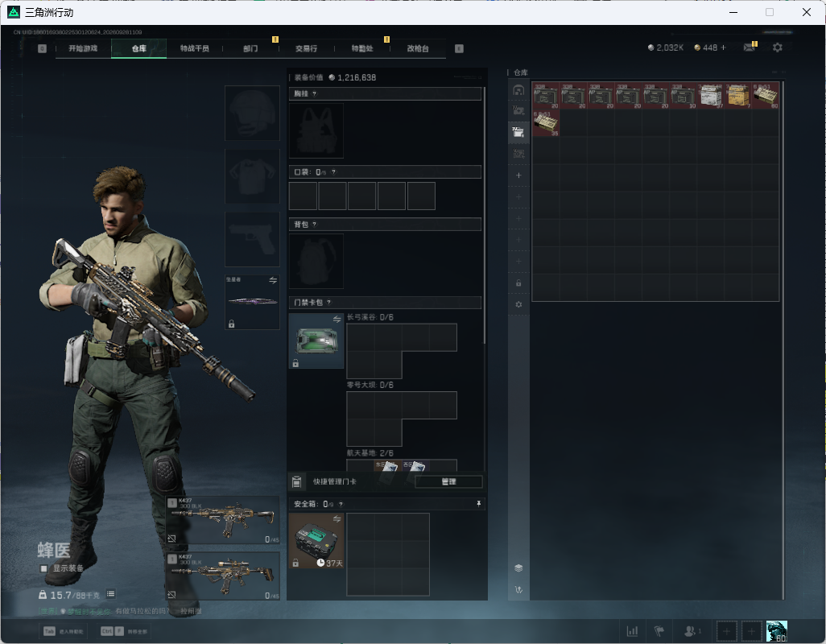Select the level V storage case icon
The image size is (826, 644).
pyautogui.click(x=518, y=153)
